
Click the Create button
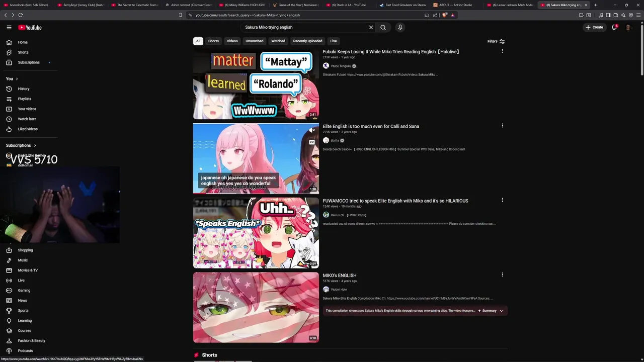tap(594, 27)
